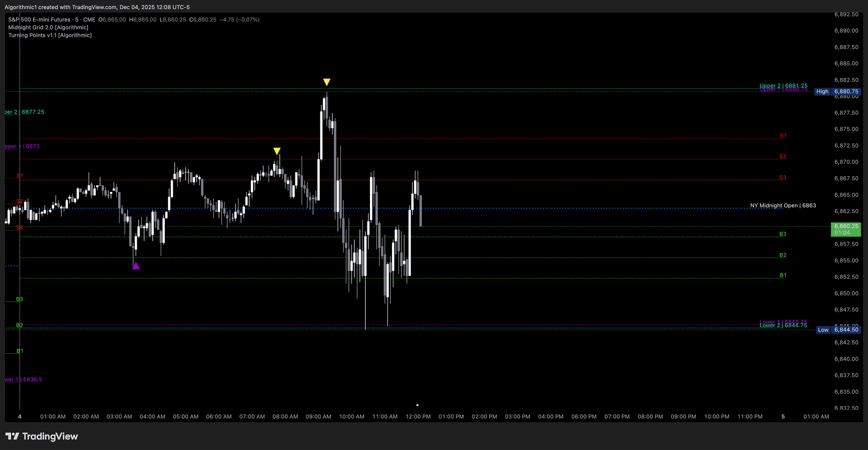Click the blue Low label showing 6,844.50

click(x=839, y=330)
